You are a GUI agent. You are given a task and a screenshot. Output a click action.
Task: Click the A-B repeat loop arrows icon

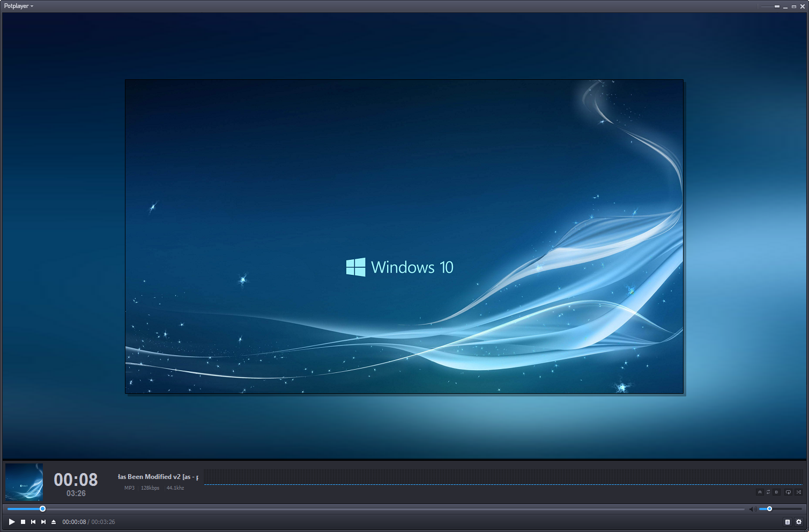[768, 492]
